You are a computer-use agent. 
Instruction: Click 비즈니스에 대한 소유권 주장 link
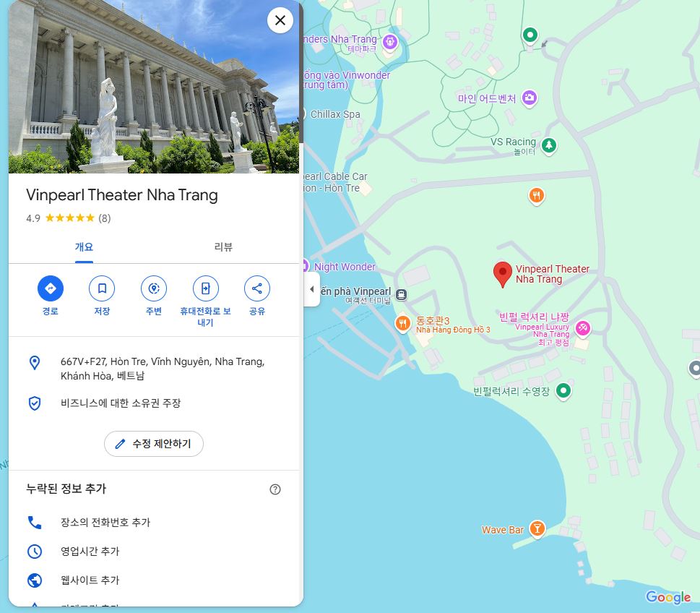(x=121, y=403)
